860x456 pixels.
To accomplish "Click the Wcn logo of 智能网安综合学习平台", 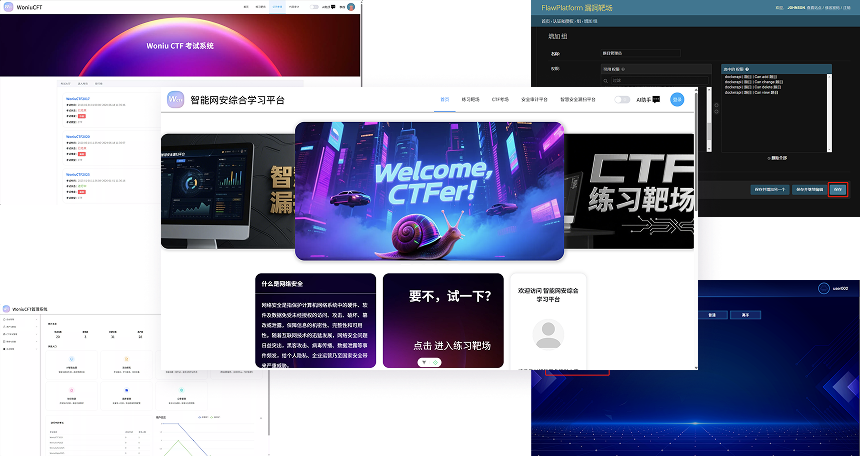I will (176, 99).
